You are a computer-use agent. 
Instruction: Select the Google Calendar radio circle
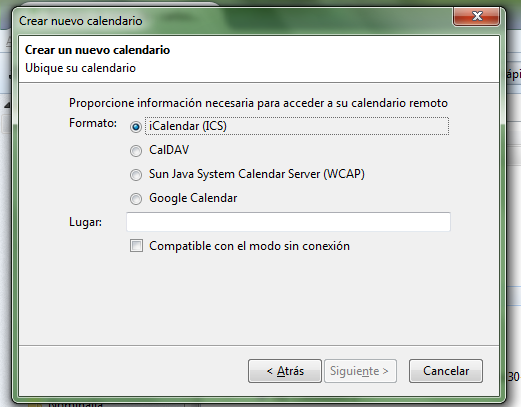pos(136,199)
